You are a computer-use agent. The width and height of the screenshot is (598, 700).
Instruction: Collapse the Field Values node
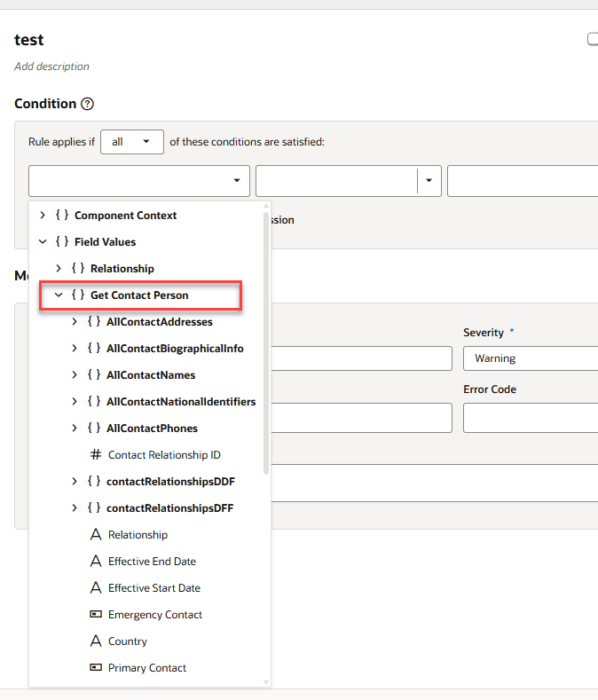click(43, 242)
